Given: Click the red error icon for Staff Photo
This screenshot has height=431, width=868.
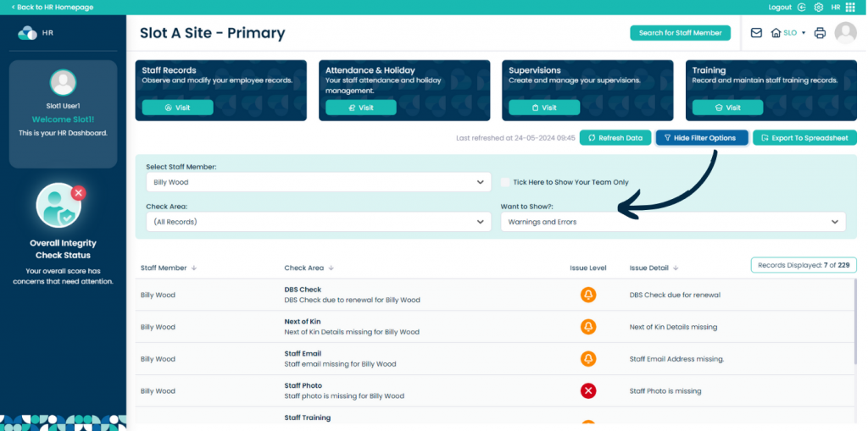Looking at the screenshot, I should click(x=587, y=390).
